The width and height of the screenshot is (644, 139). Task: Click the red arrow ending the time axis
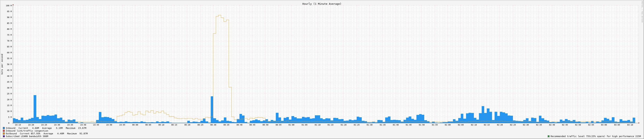point(639,123)
